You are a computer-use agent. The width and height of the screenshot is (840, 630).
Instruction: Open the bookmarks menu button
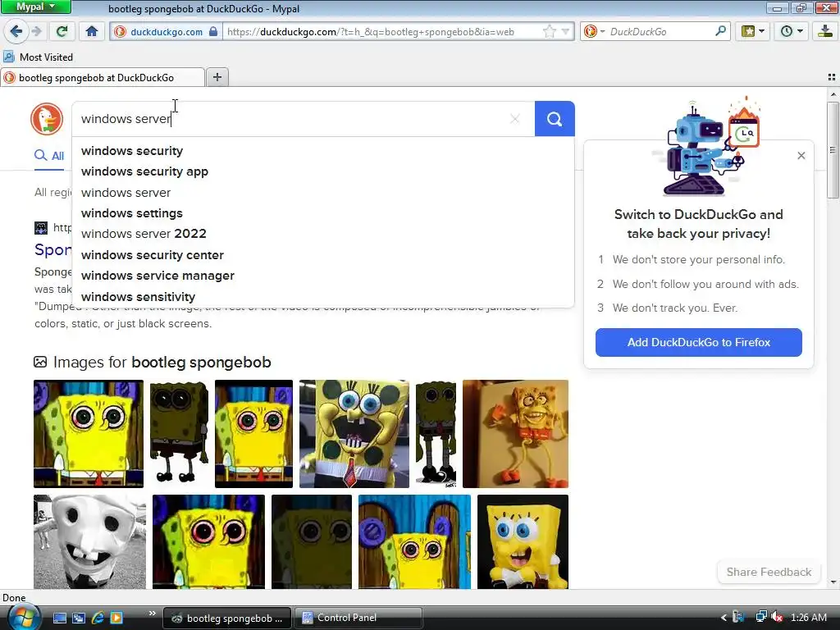click(x=752, y=31)
